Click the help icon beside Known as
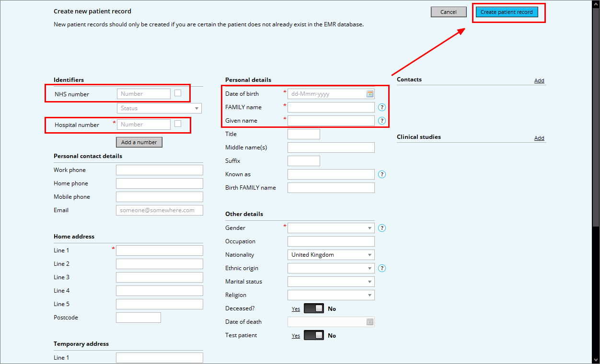This screenshot has height=364, width=600. click(x=382, y=174)
